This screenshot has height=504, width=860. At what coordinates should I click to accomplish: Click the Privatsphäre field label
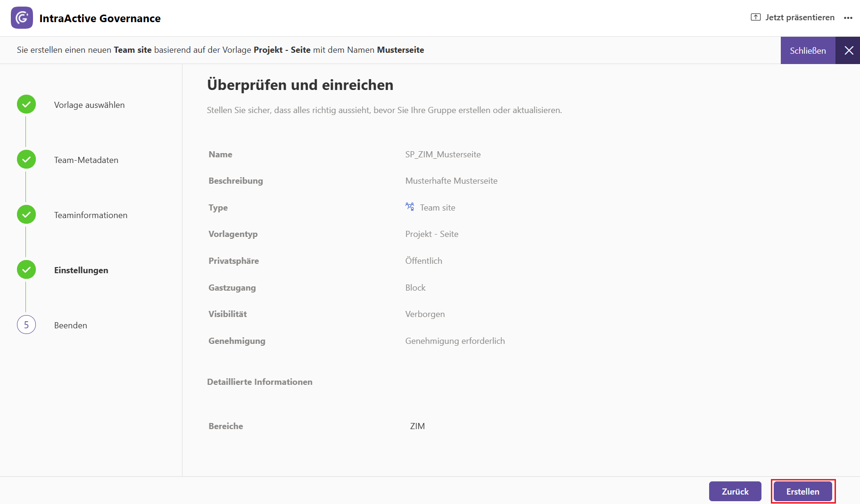pos(234,261)
